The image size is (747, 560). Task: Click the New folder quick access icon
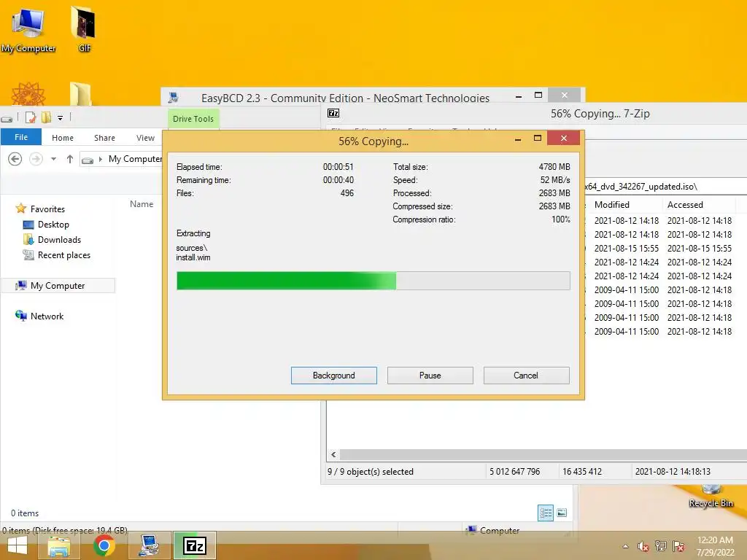pyautogui.click(x=46, y=117)
